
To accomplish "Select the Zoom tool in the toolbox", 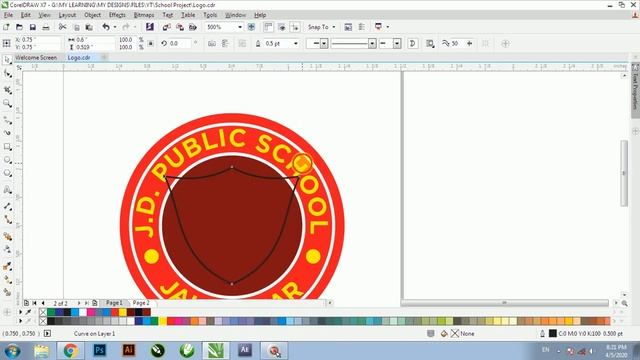I will point(7,103).
